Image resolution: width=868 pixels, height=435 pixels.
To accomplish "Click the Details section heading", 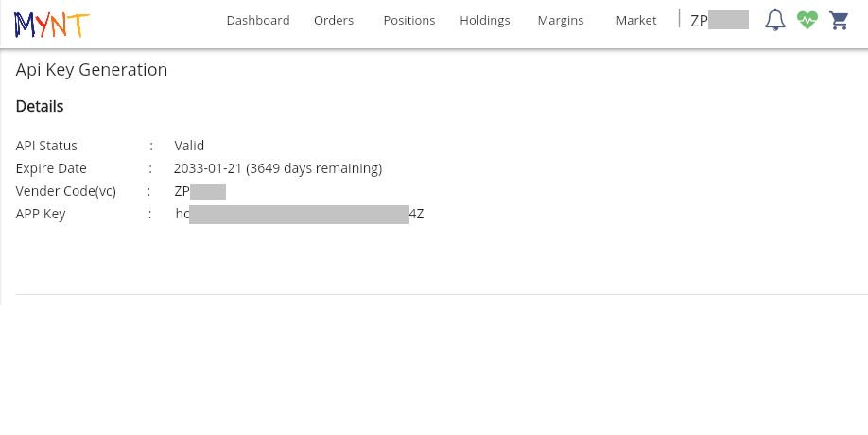I will point(40,106).
